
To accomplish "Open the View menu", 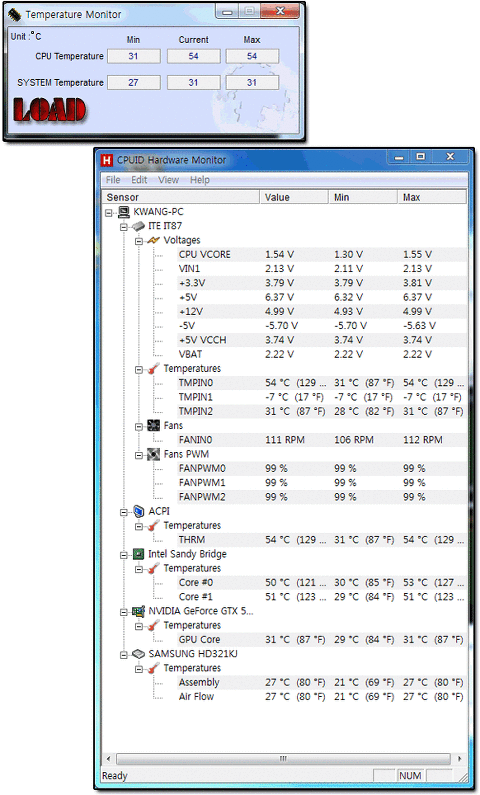I will [168, 180].
